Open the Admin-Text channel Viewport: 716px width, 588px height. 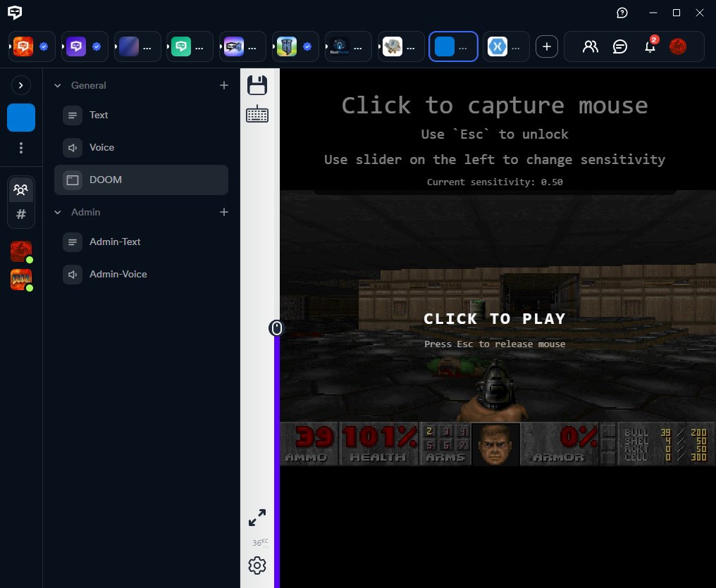click(141, 242)
